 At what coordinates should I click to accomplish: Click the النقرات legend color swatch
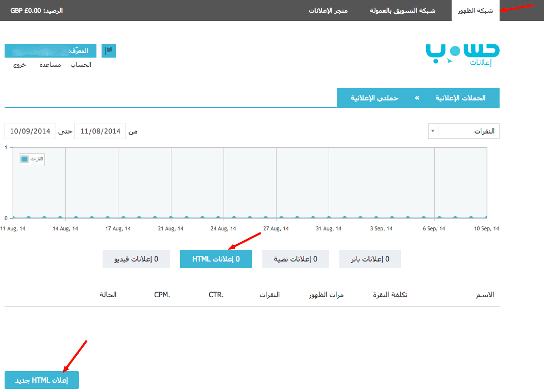(x=24, y=159)
